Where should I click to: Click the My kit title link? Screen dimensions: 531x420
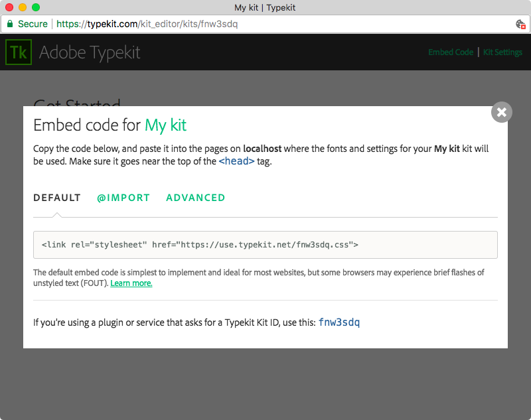click(x=165, y=125)
